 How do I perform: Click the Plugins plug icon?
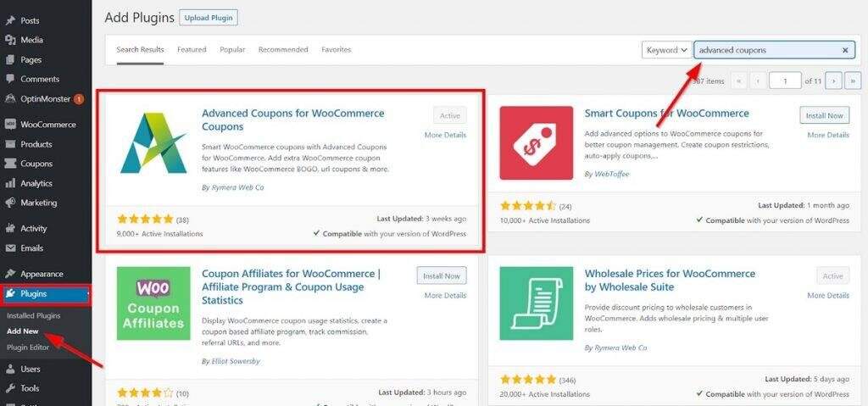tap(10, 293)
